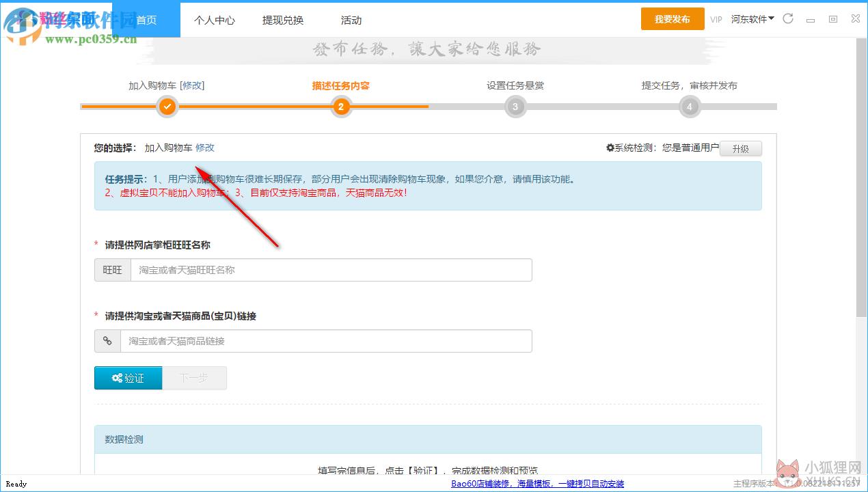Switch to 个人中心 tab

pos(215,20)
